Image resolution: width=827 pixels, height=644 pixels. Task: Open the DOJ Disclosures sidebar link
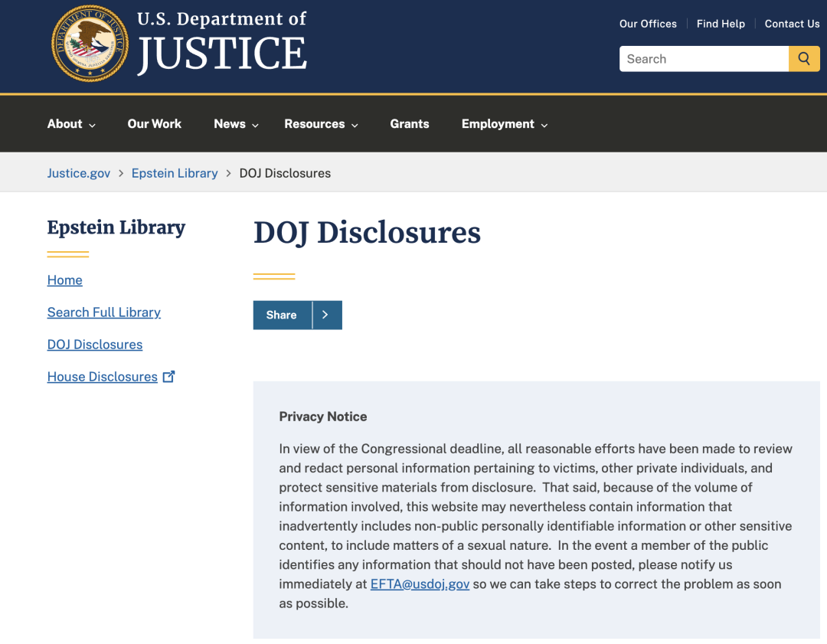pyautogui.click(x=95, y=345)
